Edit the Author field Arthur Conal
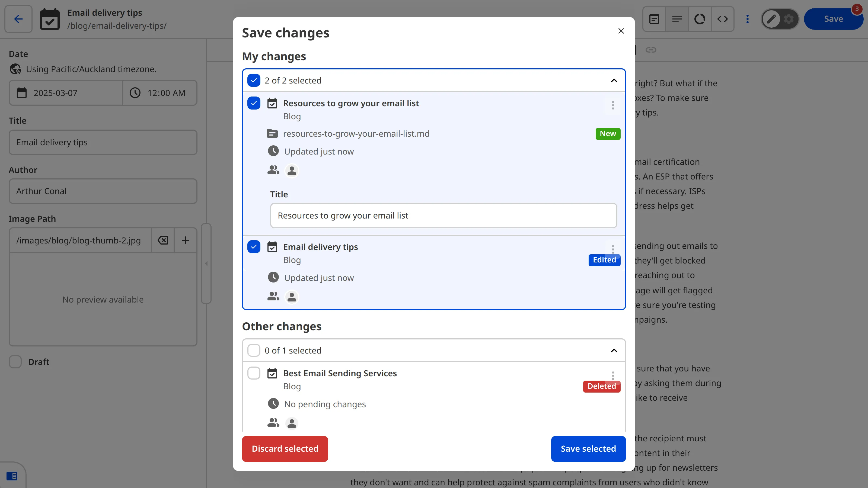The height and width of the screenshot is (488, 868). (x=103, y=191)
